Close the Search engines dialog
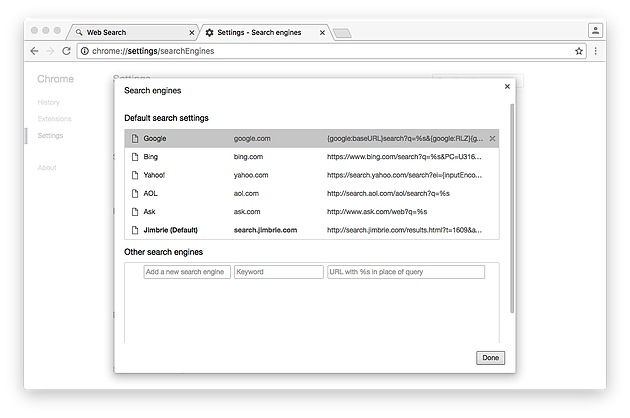 507,86
